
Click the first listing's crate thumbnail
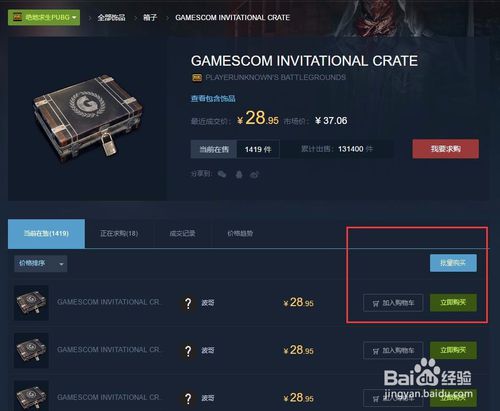coord(31,303)
